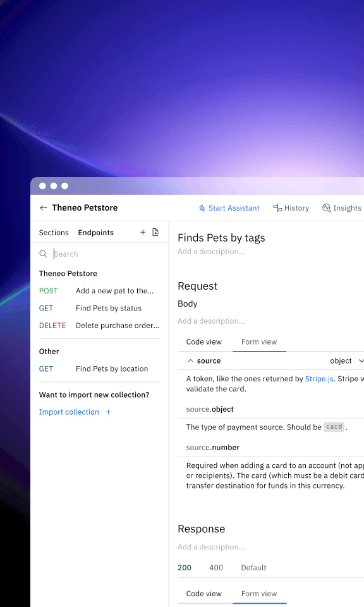Click the Finds Pets by tags heading
Image resolution: width=364 pixels, height=607 pixels.
pyautogui.click(x=221, y=238)
